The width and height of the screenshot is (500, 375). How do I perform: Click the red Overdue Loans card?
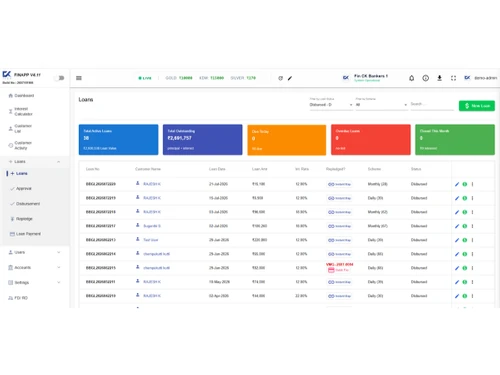tap(371, 140)
